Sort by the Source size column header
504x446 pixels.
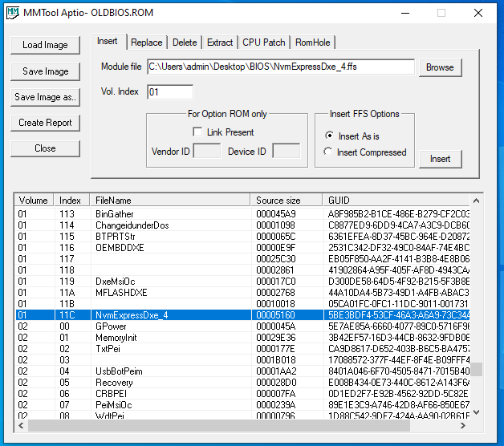[287, 201]
